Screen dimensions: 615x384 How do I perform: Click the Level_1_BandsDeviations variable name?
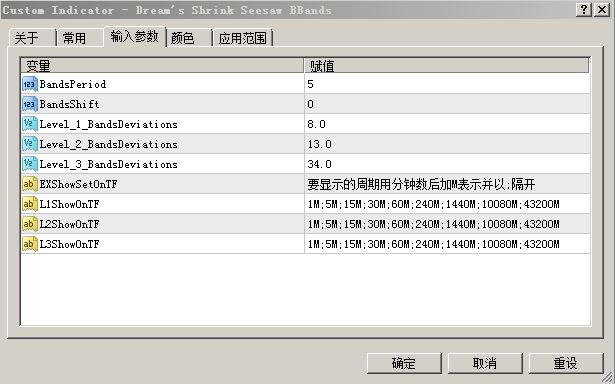(109, 124)
